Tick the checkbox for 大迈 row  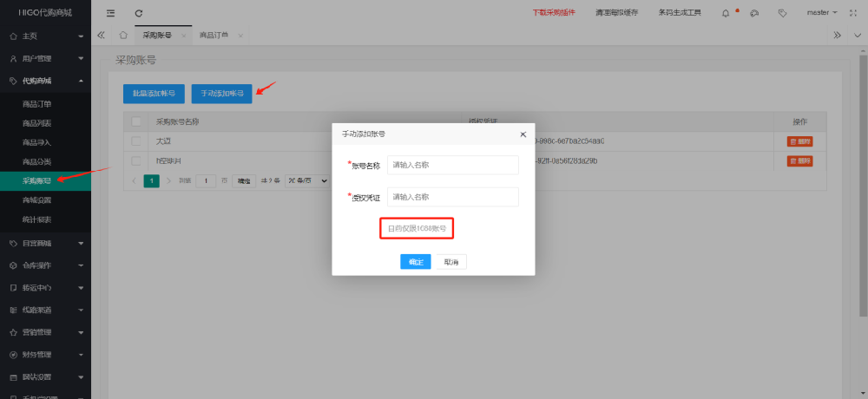pyautogui.click(x=135, y=141)
